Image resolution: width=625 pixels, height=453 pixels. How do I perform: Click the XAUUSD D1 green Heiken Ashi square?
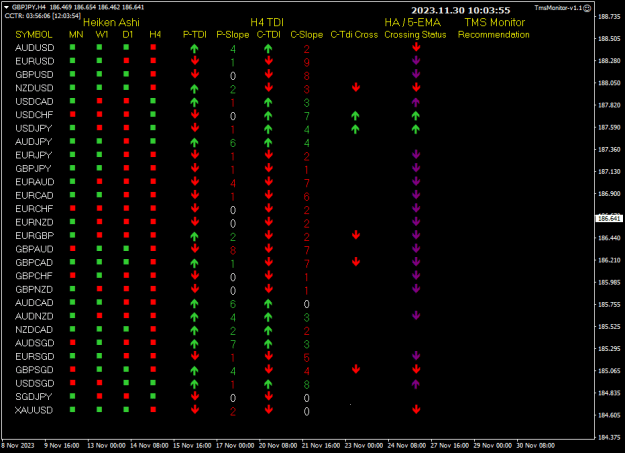pos(126,409)
